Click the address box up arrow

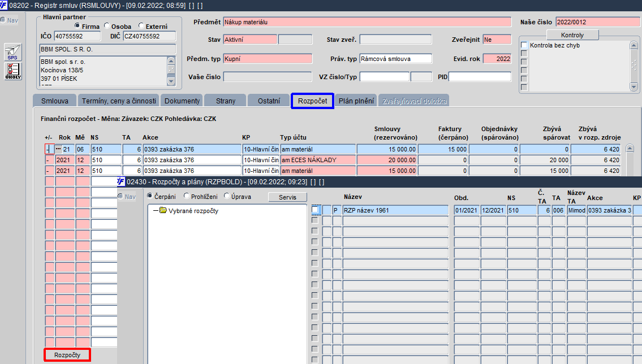click(171, 61)
